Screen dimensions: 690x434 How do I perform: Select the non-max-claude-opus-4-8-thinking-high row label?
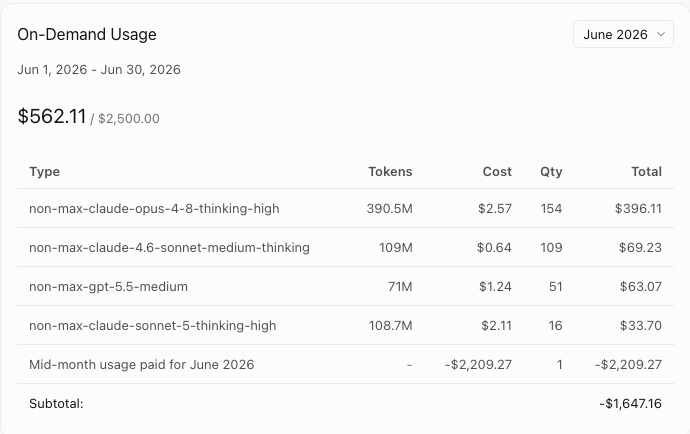coord(154,209)
